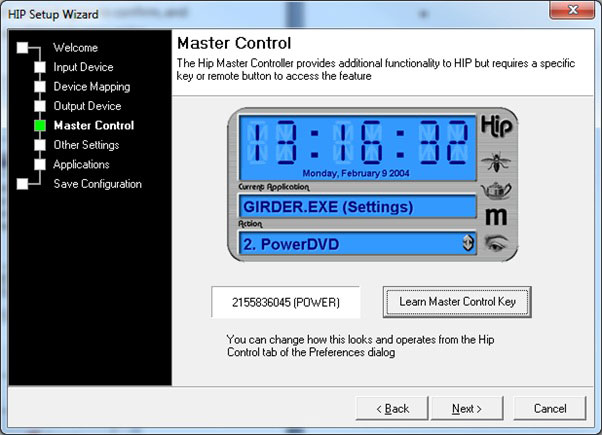Select the Other Settings step
The height and width of the screenshot is (435, 602).
point(86,145)
